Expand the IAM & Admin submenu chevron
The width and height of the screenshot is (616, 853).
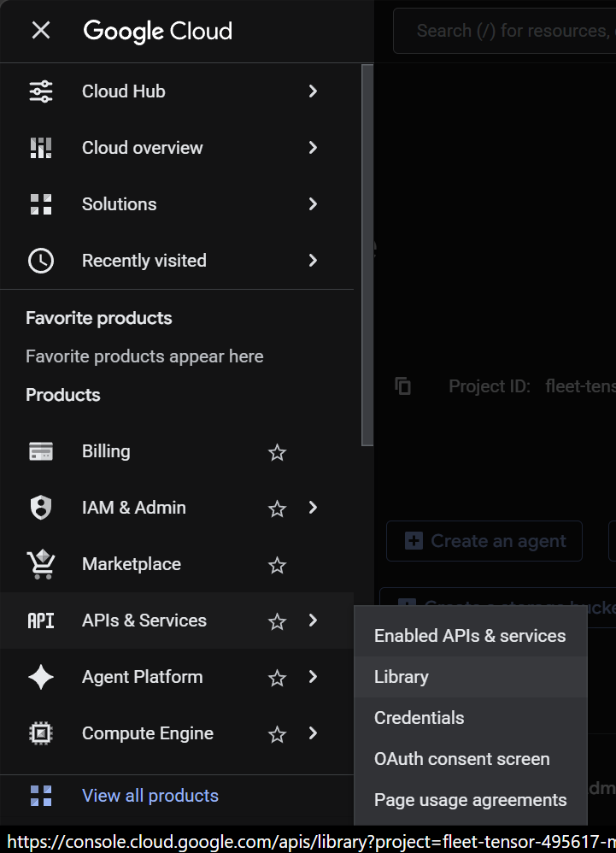(313, 508)
